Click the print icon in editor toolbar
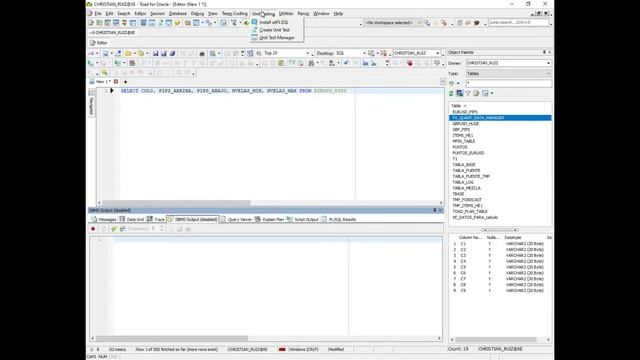640x360 pixels. tap(202, 53)
